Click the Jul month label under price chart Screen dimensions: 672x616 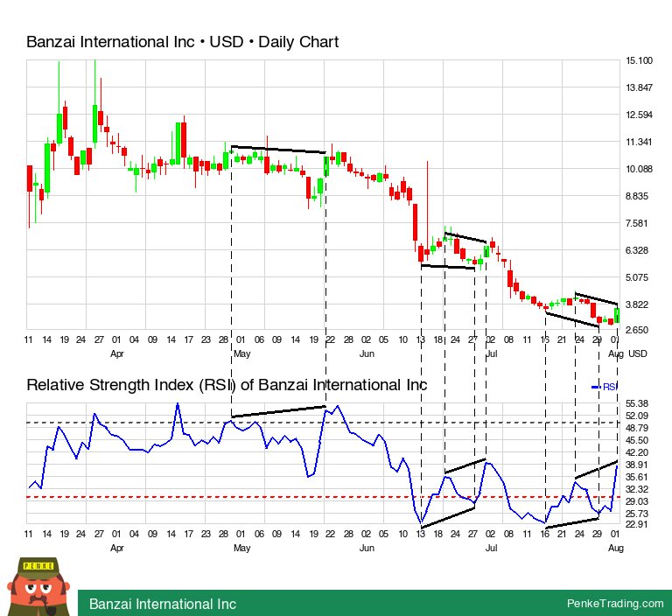coord(491,354)
